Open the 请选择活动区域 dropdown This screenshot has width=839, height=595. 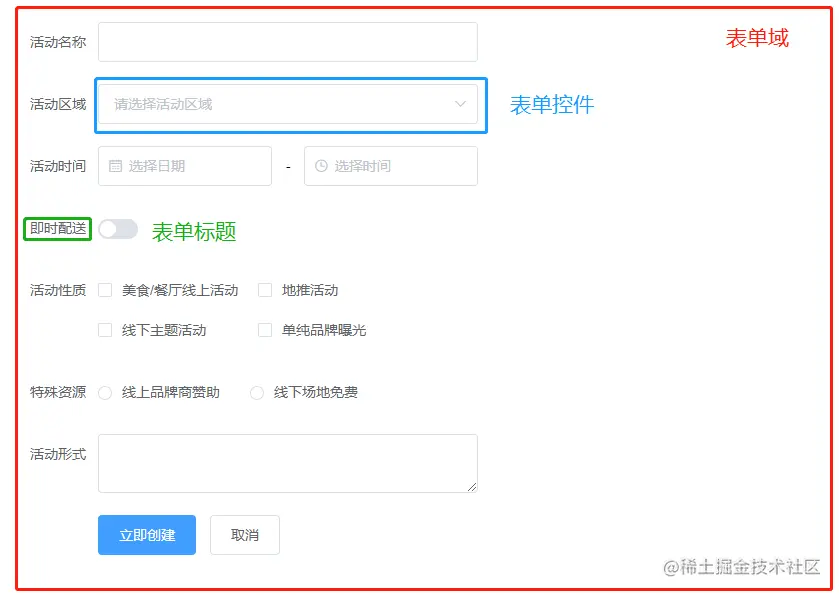288,104
